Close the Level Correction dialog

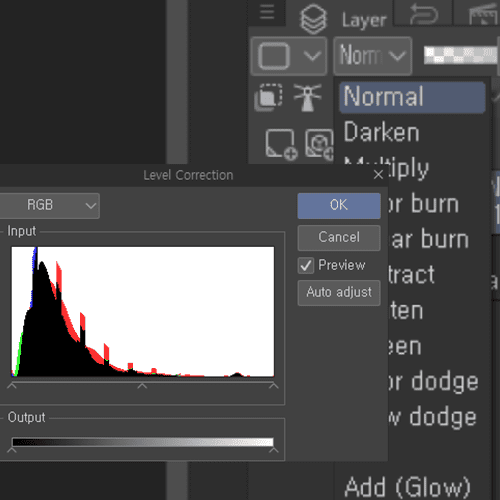tap(378, 174)
